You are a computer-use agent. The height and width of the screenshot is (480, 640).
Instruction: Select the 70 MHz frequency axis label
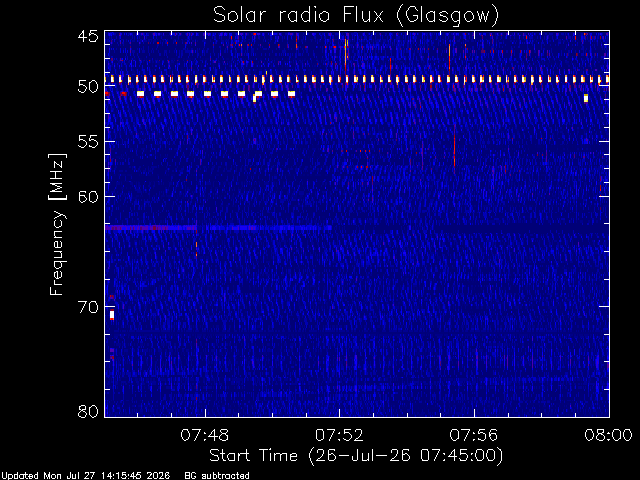tap(88, 307)
